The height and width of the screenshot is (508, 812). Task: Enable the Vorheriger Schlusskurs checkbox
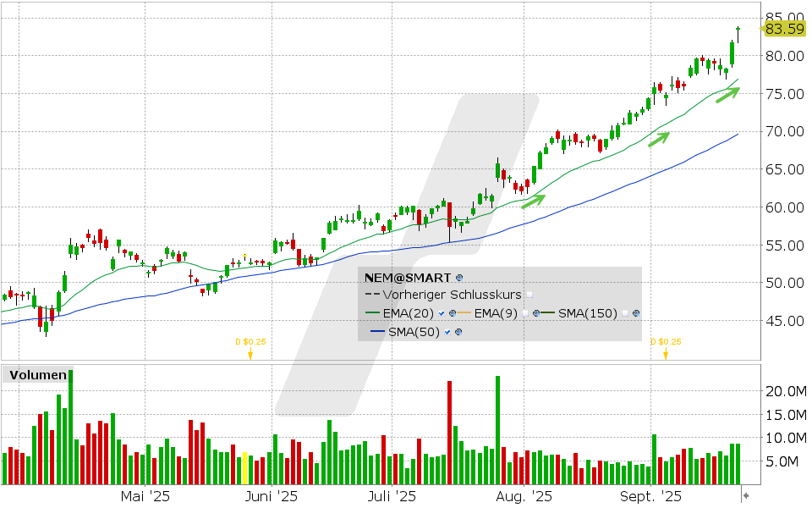tap(529, 295)
